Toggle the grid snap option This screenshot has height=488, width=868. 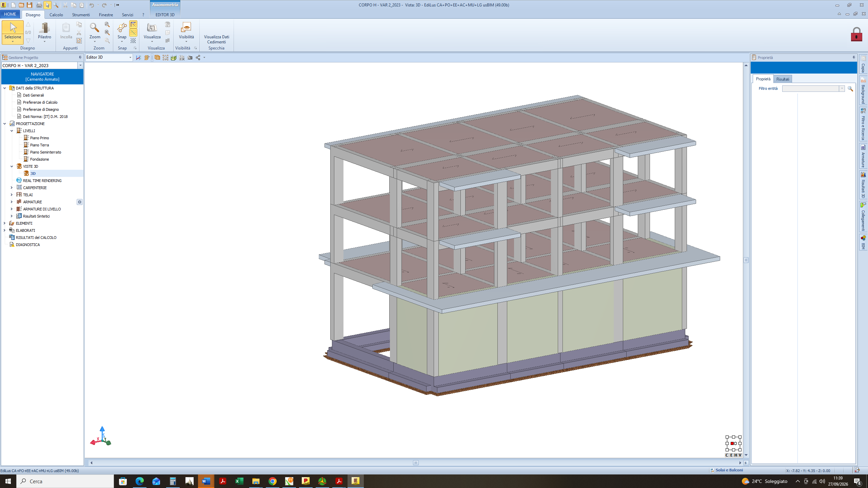pos(133,41)
